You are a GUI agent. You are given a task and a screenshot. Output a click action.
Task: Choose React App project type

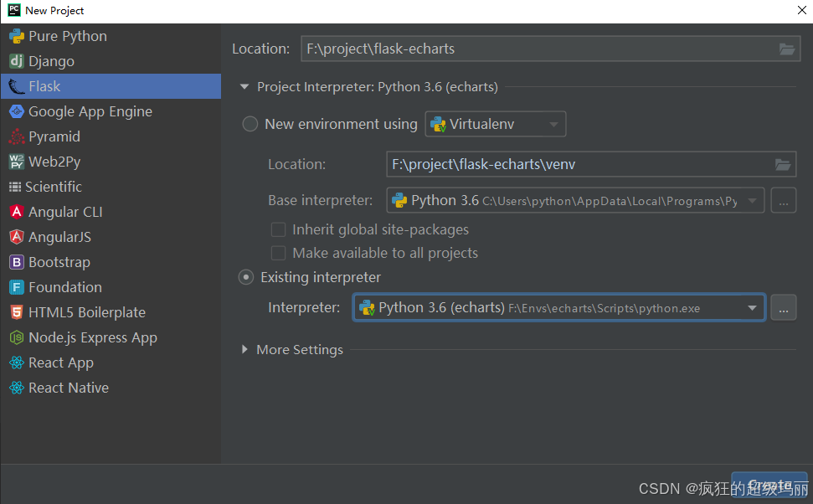tap(111, 363)
